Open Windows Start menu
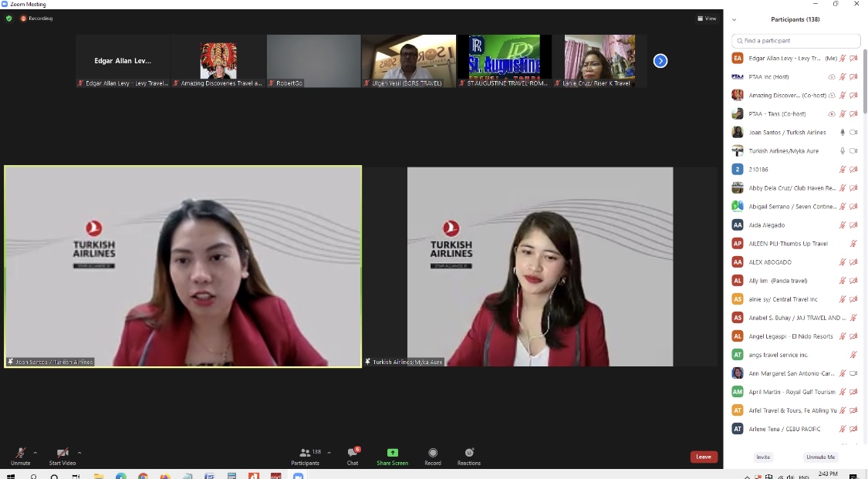 pyautogui.click(x=10, y=476)
